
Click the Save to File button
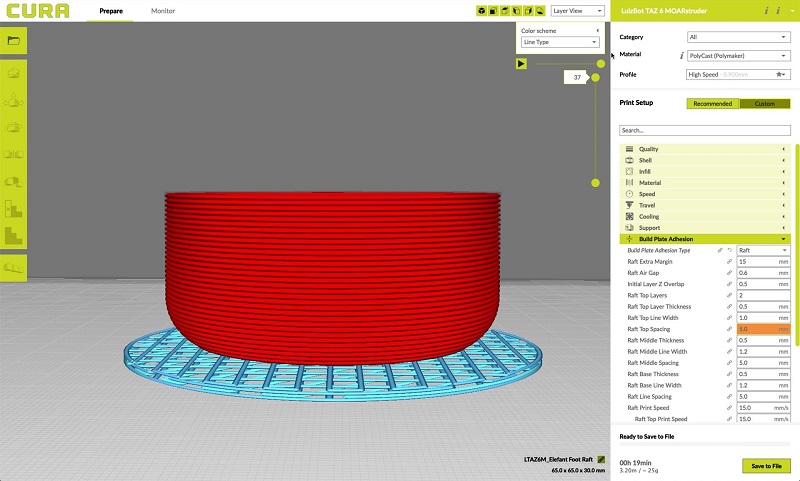767,466
